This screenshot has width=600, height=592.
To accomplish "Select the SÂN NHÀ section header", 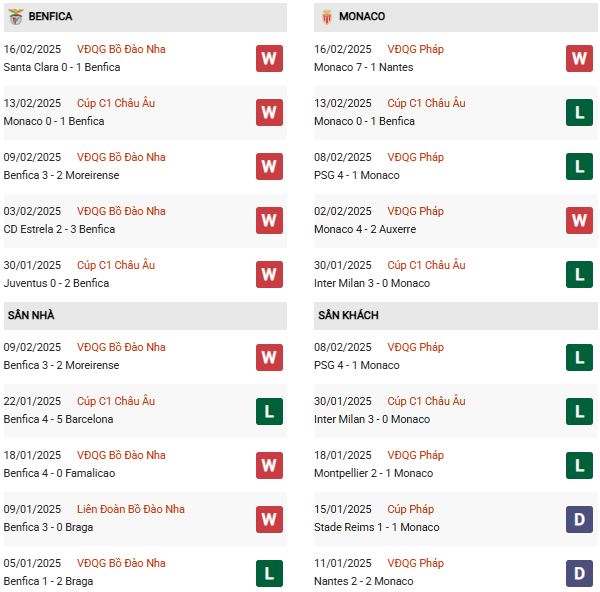I will (31, 315).
